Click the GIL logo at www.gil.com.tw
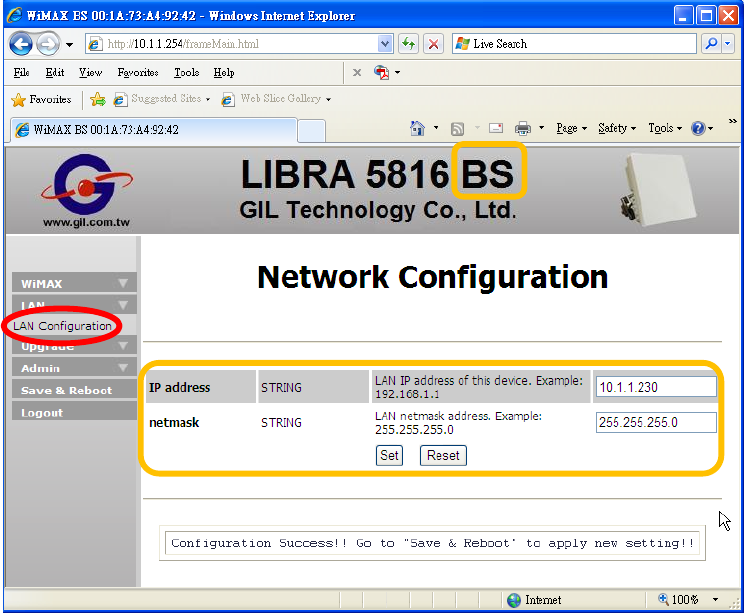744x613 pixels. pos(86,190)
